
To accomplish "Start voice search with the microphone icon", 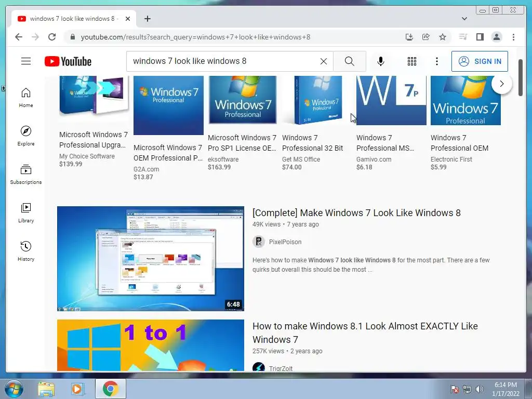I will click(381, 61).
